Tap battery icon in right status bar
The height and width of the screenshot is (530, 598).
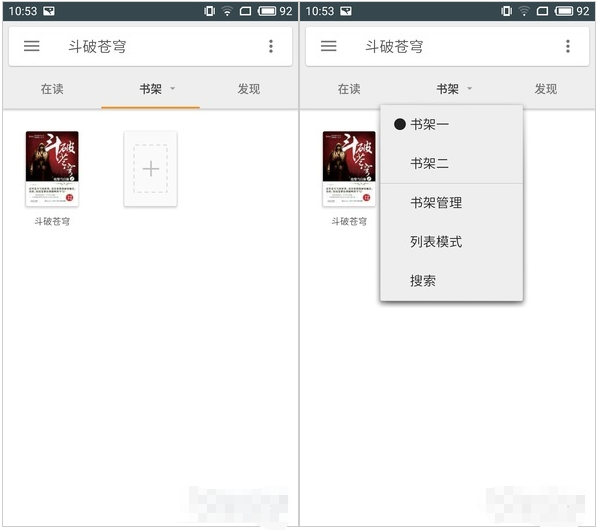(564, 11)
